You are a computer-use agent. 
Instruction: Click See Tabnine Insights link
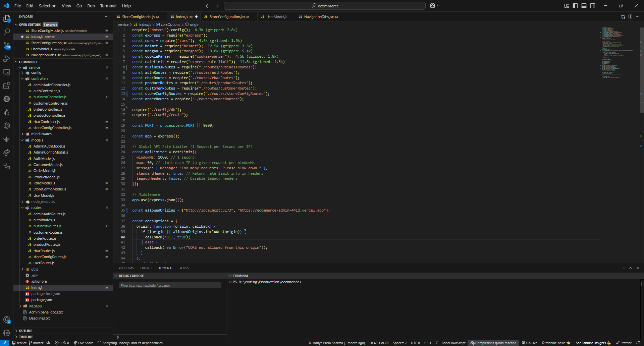[x=593, y=343]
